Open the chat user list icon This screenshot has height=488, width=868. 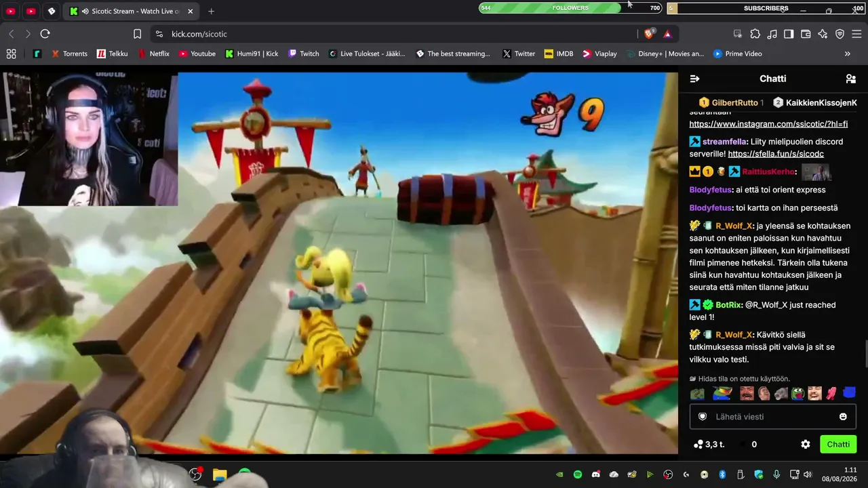[x=850, y=79]
